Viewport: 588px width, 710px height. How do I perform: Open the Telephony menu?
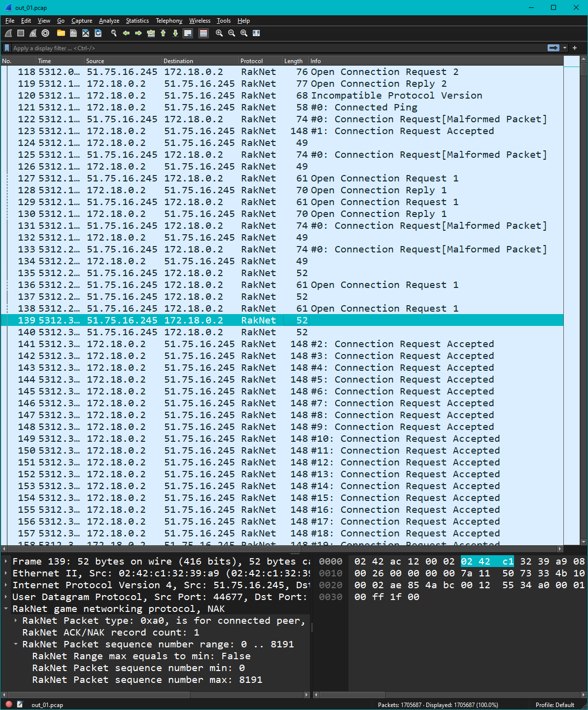[x=169, y=21]
